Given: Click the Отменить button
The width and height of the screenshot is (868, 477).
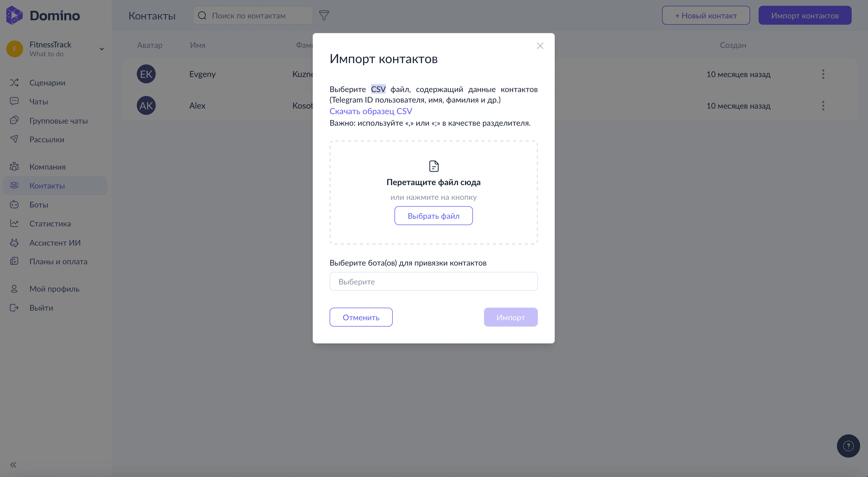Looking at the screenshot, I should [361, 317].
